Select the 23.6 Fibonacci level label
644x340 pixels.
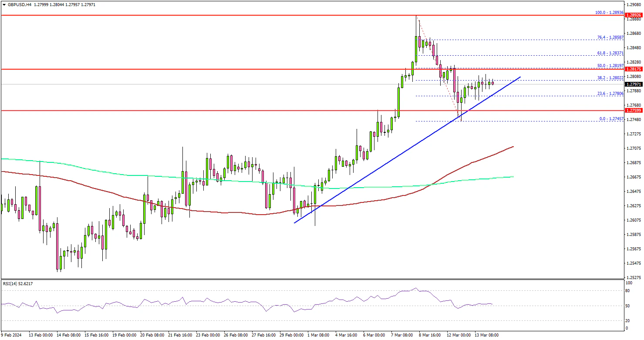[x=610, y=93]
